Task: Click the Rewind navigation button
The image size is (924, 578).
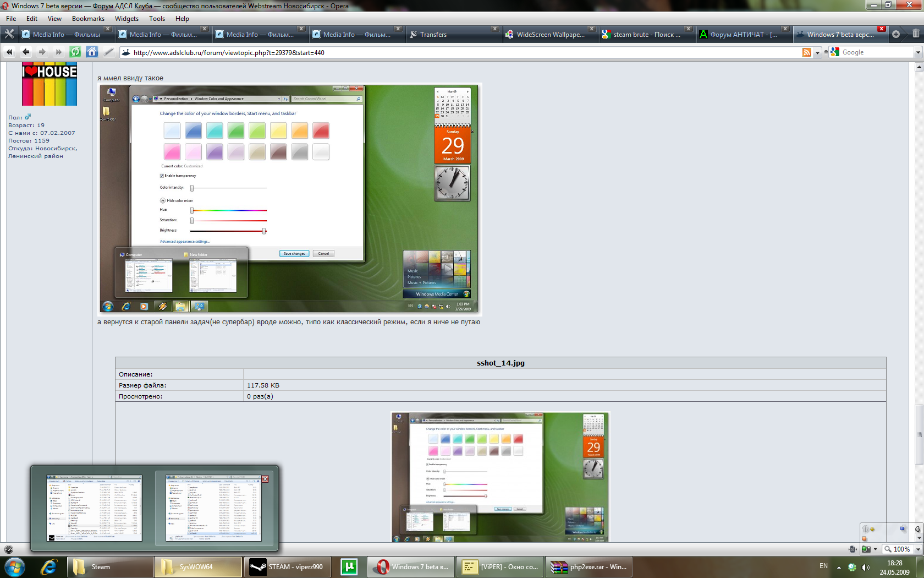Action: [9, 52]
